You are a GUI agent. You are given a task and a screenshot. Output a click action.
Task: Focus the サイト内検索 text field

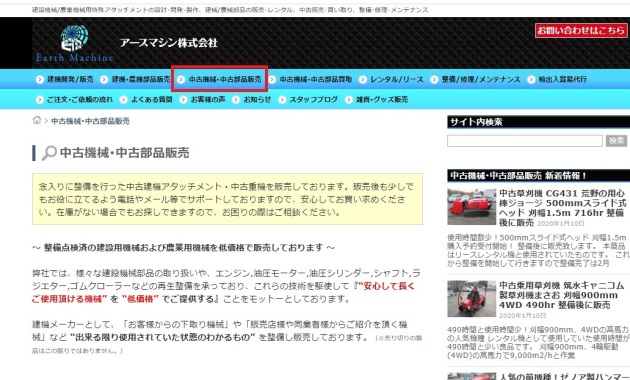525,141
